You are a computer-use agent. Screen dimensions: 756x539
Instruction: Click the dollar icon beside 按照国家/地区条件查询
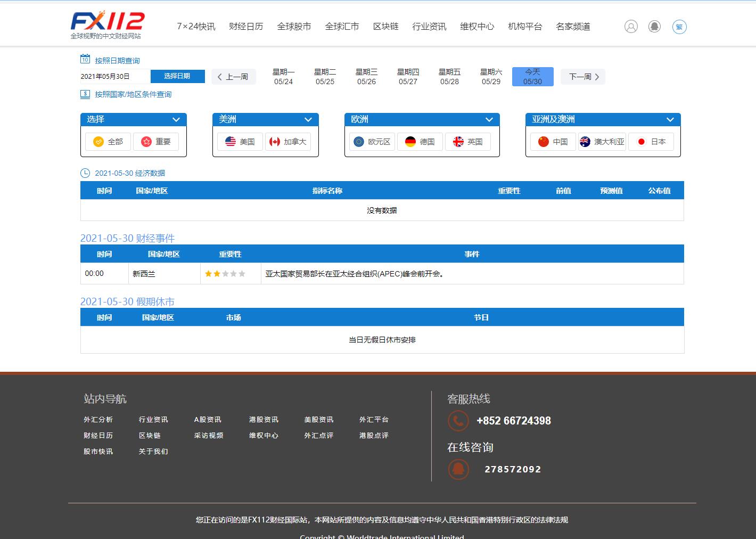point(85,94)
